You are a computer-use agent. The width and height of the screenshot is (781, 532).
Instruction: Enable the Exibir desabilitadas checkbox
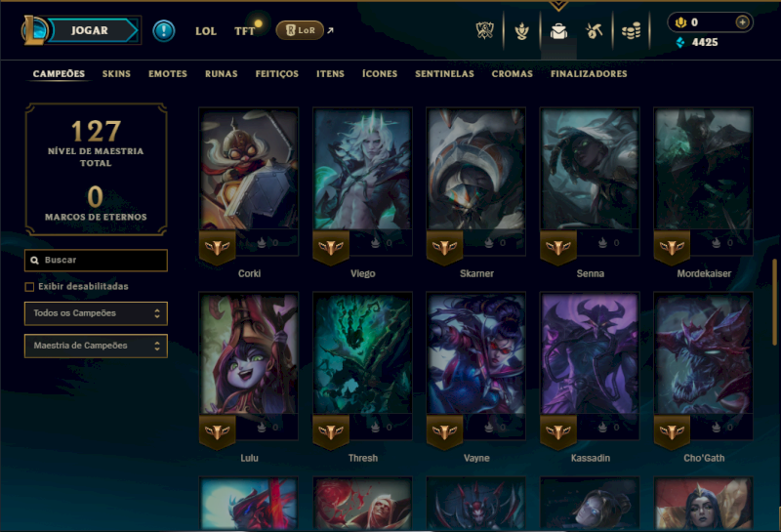click(29, 287)
